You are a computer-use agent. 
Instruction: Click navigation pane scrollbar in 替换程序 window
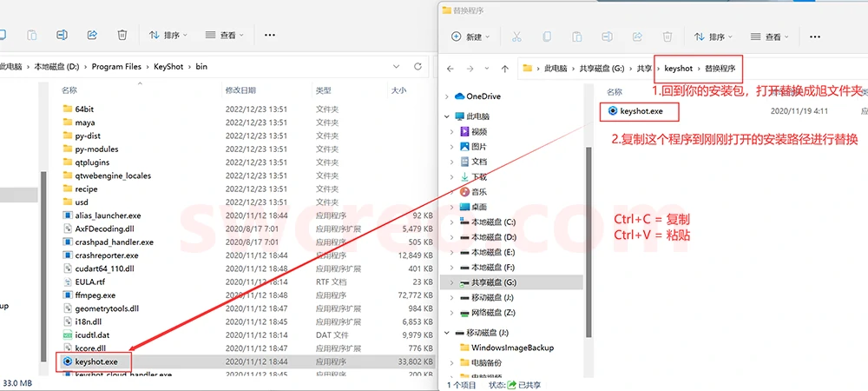588,242
